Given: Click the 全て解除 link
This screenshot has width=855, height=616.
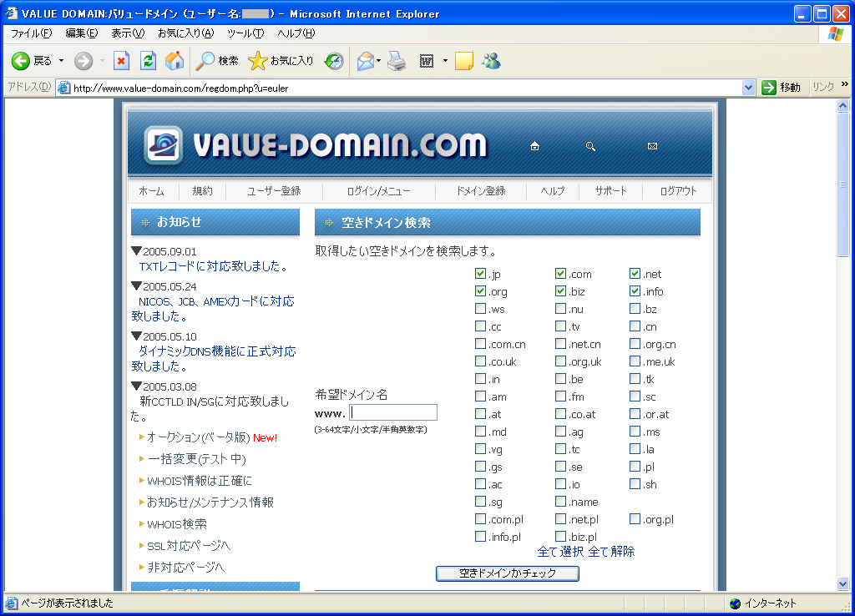Looking at the screenshot, I should click(x=612, y=552).
